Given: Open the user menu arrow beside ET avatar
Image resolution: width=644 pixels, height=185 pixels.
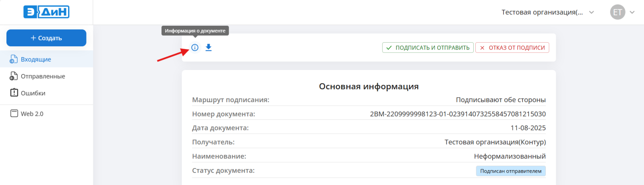Looking at the screenshot, I should point(632,12).
